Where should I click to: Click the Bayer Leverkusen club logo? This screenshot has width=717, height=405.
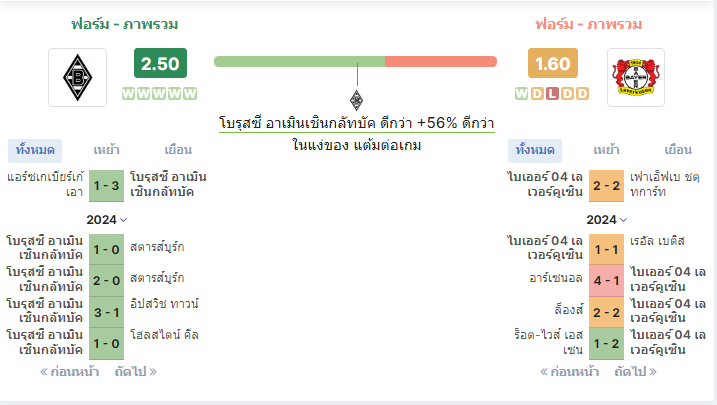pyautogui.click(x=635, y=77)
